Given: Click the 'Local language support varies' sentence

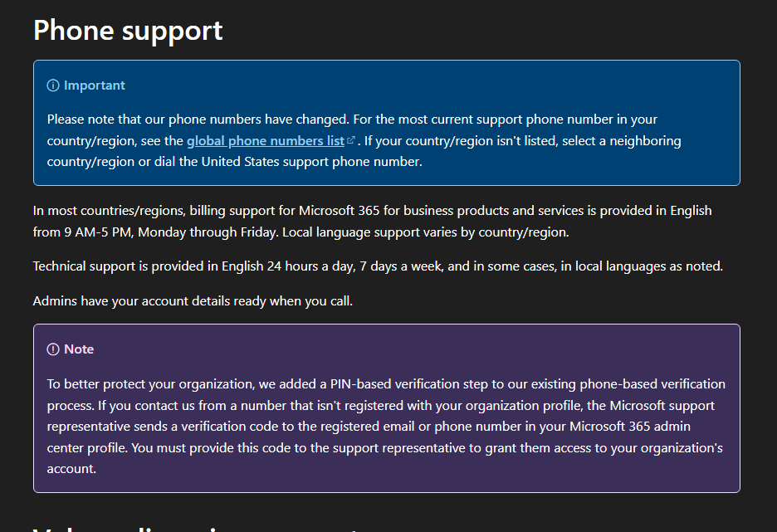Looking at the screenshot, I should [x=425, y=232].
